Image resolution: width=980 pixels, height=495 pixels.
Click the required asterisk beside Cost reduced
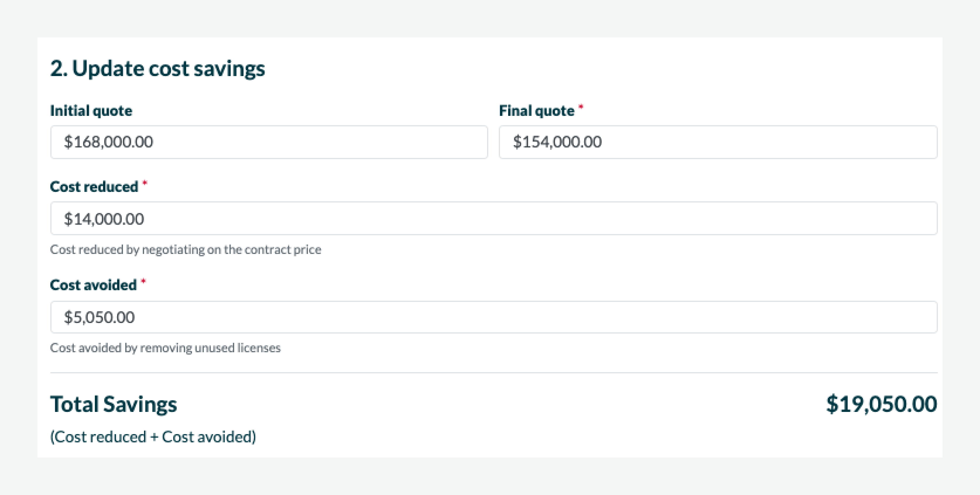[x=145, y=183]
